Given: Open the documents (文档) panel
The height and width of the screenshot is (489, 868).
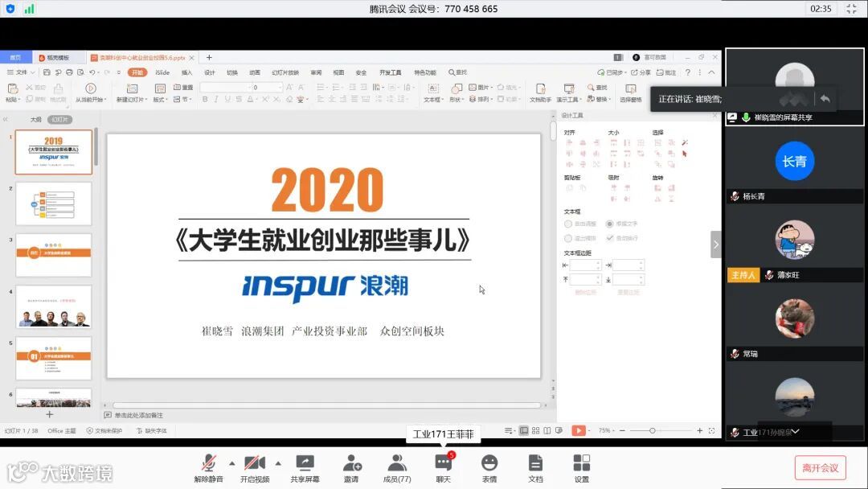Looking at the screenshot, I should (x=535, y=469).
